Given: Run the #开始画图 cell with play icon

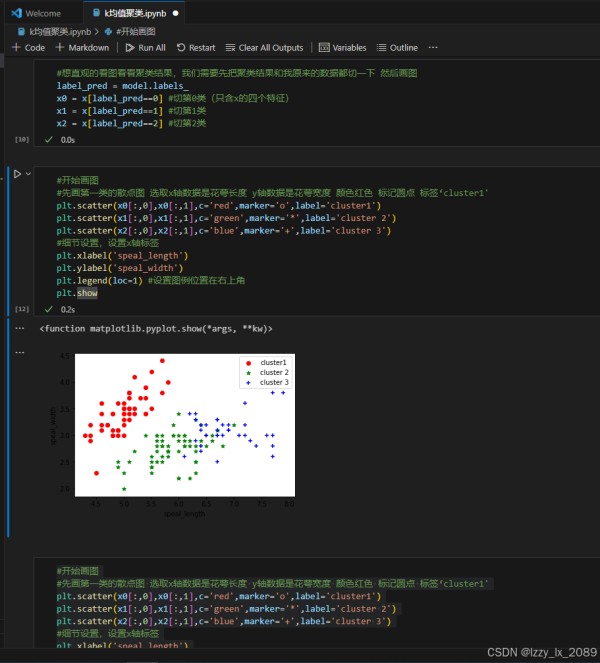Looking at the screenshot, I should (17, 174).
